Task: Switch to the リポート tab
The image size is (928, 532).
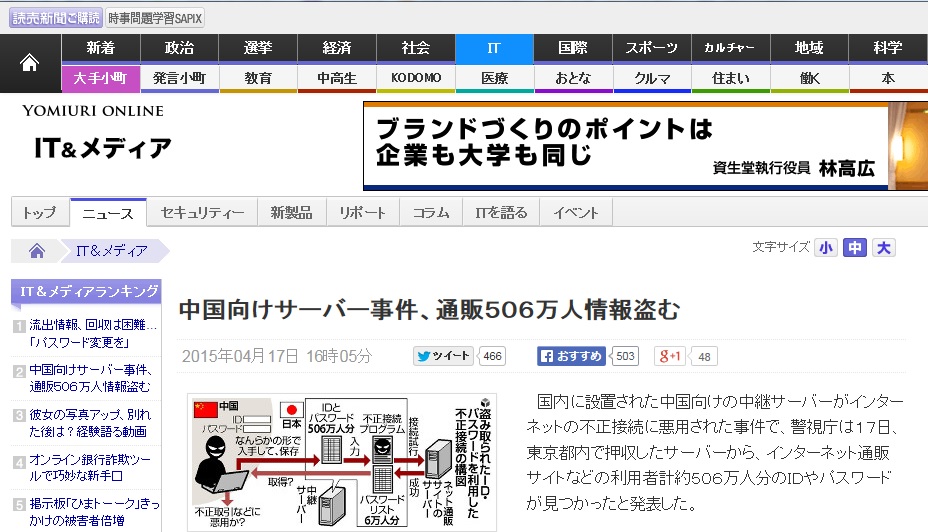Action: point(363,212)
